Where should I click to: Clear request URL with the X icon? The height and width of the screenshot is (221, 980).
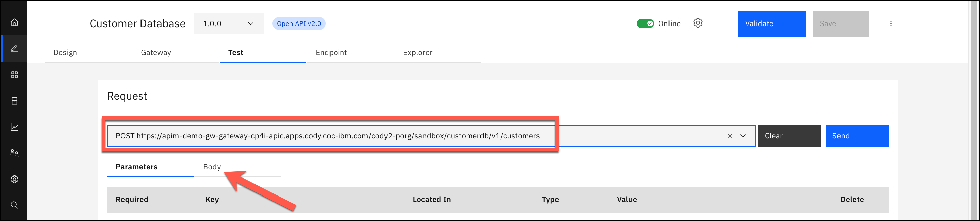click(730, 136)
